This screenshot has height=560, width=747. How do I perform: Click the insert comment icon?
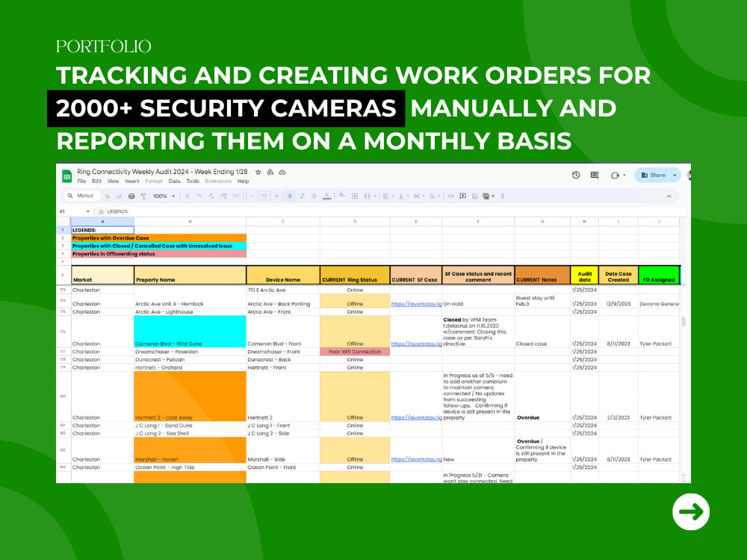(x=462, y=196)
